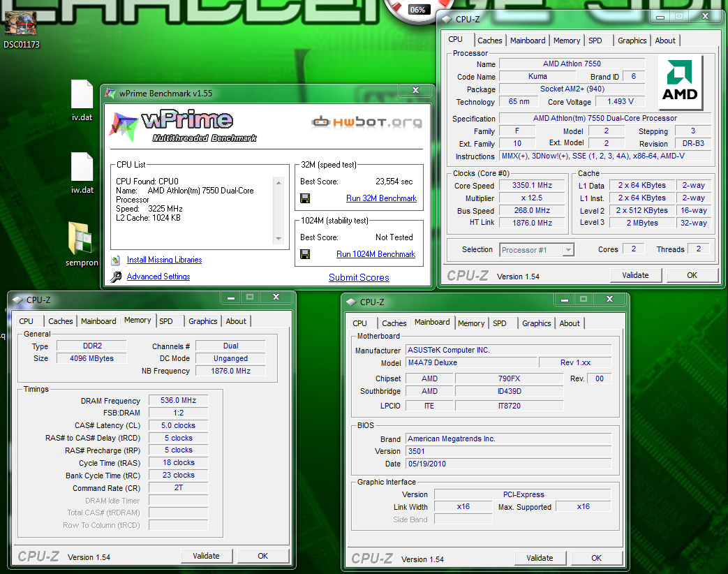Switch to SPD tab in top CPU-Z window
This screenshot has height=574, width=728.
point(595,41)
